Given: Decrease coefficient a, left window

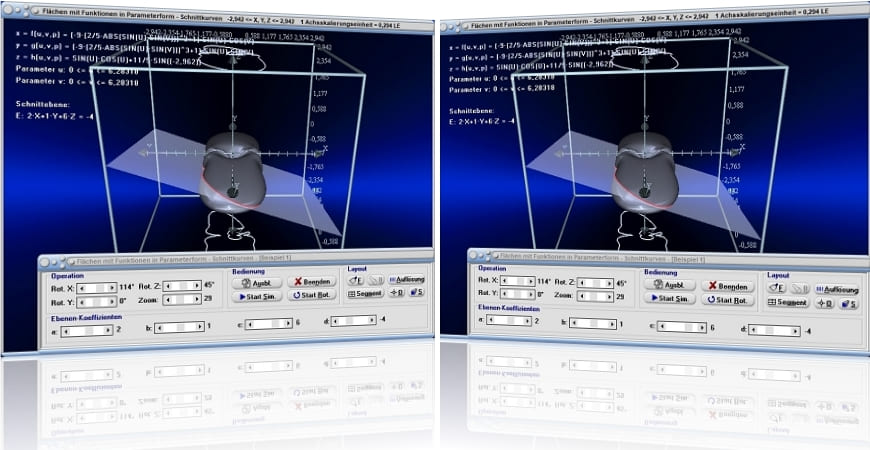Looking at the screenshot, I should (x=65, y=331).
